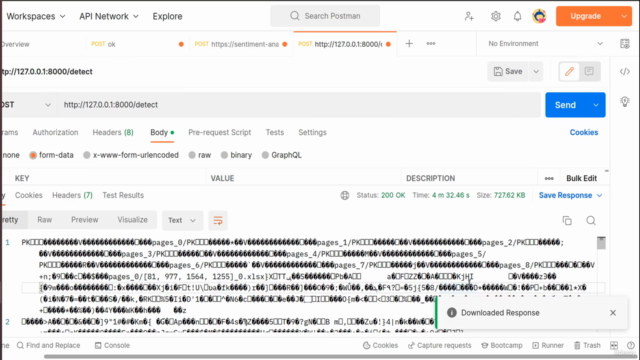Send the request
Viewport: 640px width, 360px height.
coord(565,105)
